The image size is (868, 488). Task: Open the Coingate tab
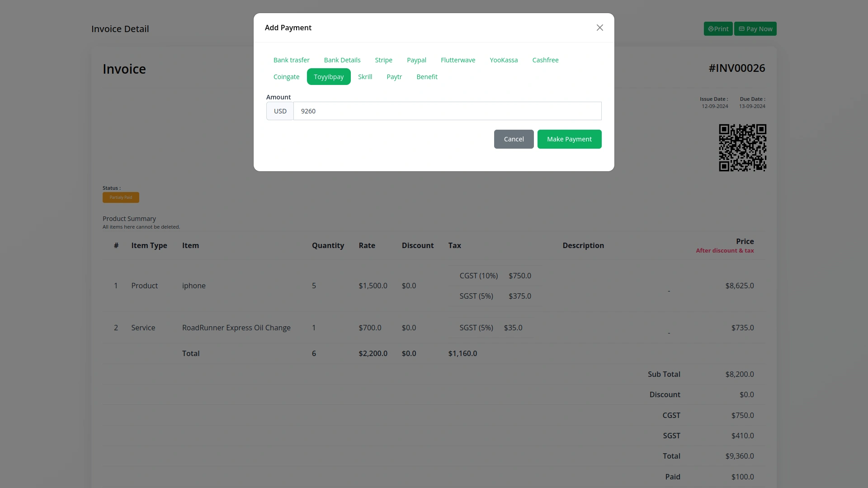point(286,77)
